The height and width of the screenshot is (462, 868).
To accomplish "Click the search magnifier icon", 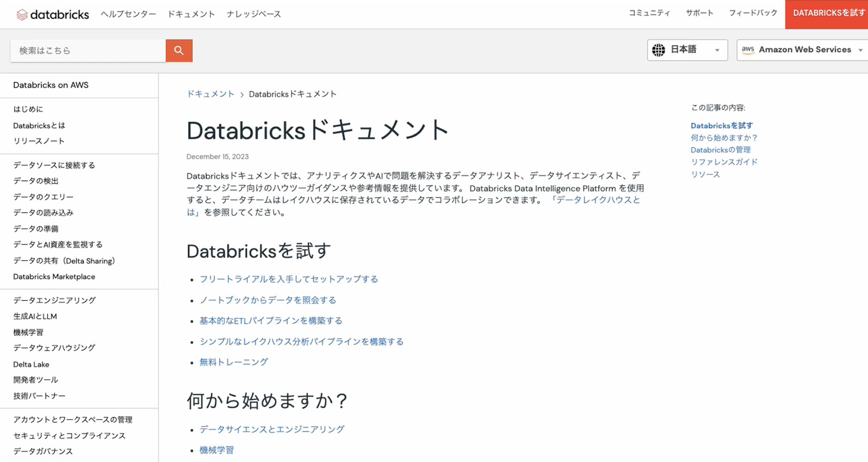I will coord(179,50).
